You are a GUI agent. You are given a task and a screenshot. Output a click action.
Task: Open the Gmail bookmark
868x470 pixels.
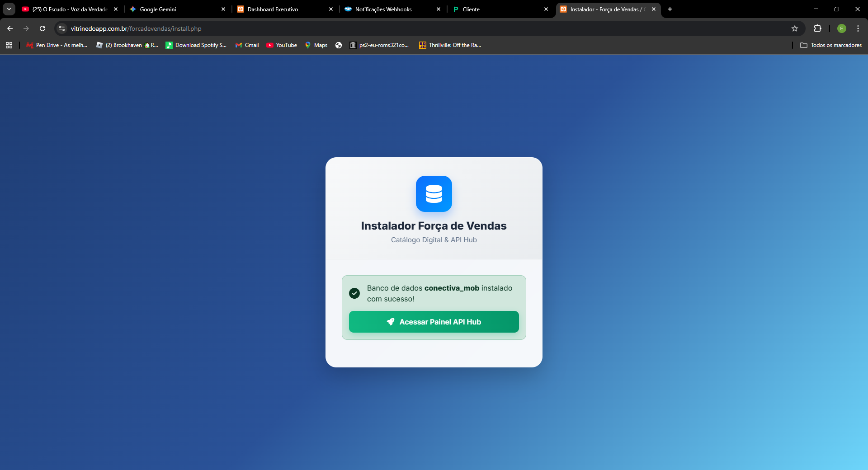click(247, 45)
